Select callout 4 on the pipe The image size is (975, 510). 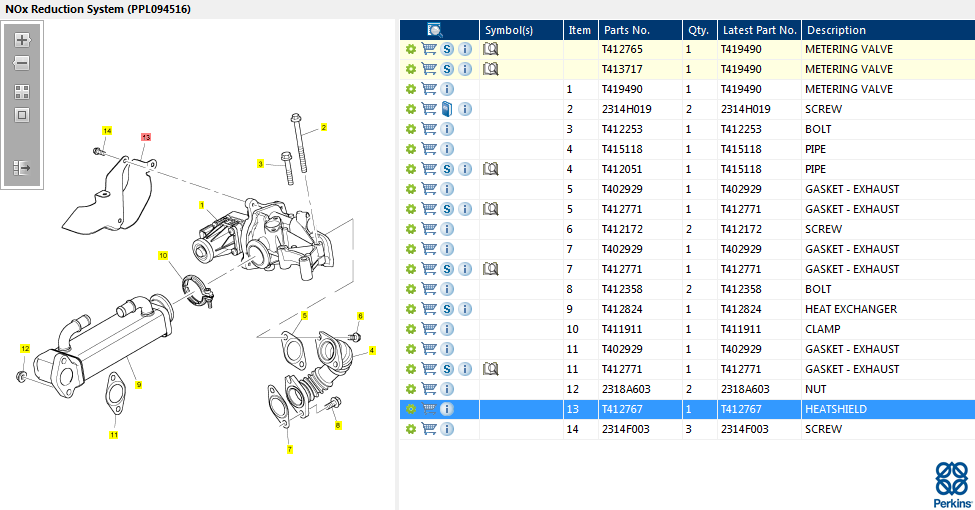(372, 351)
